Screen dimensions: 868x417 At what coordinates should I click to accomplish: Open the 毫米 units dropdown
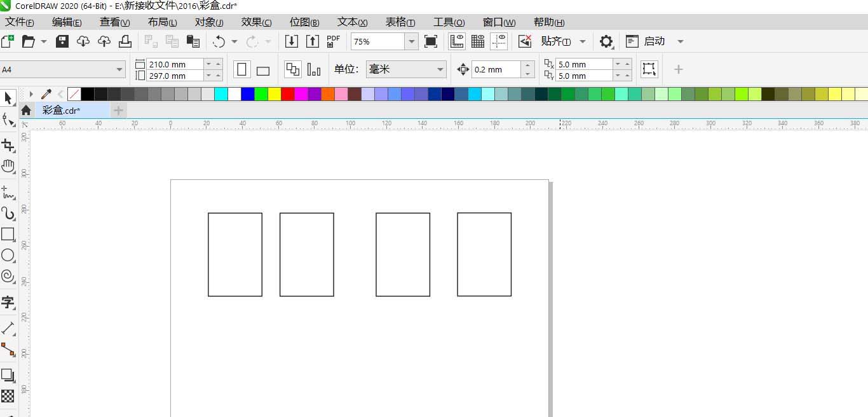(440, 69)
